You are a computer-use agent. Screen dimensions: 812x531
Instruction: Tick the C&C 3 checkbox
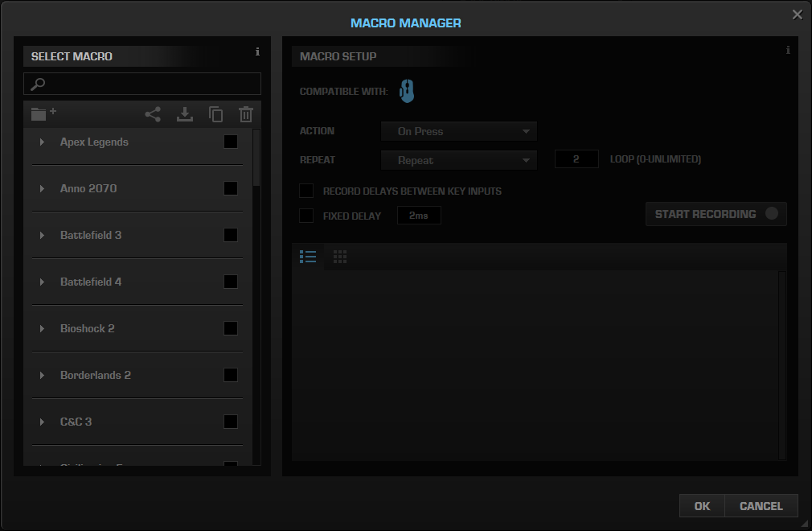pos(231,422)
